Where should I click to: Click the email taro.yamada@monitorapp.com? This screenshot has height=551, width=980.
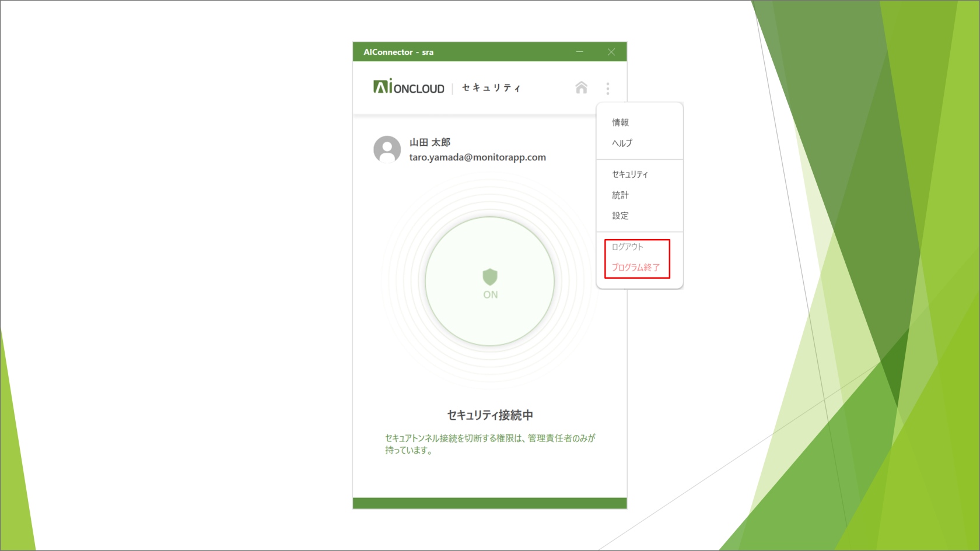coord(477,157)
